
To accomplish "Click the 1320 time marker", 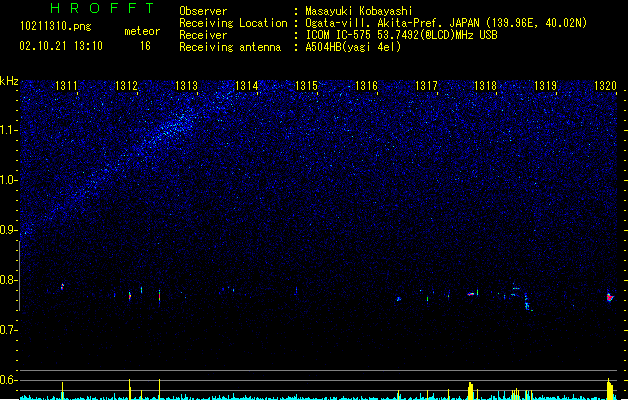I will pos(605,86).
